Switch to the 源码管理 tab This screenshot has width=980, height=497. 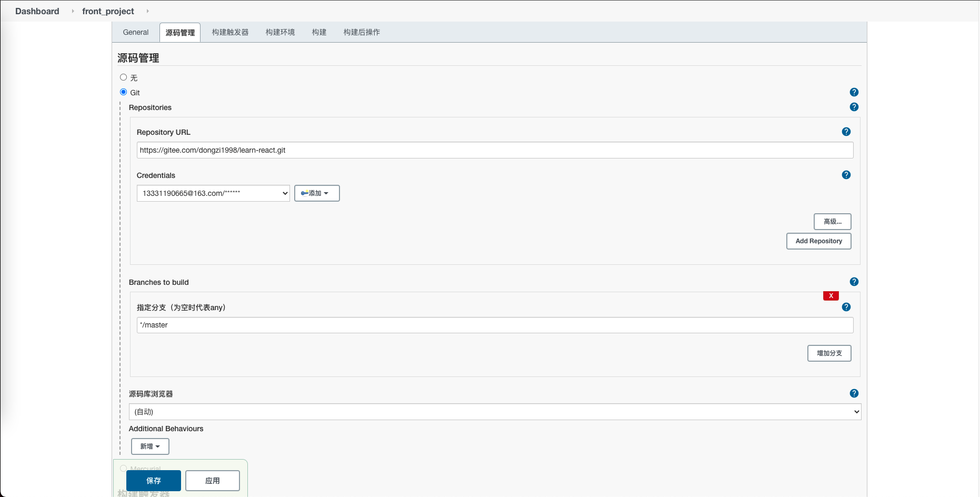click(x=180, y=33)
